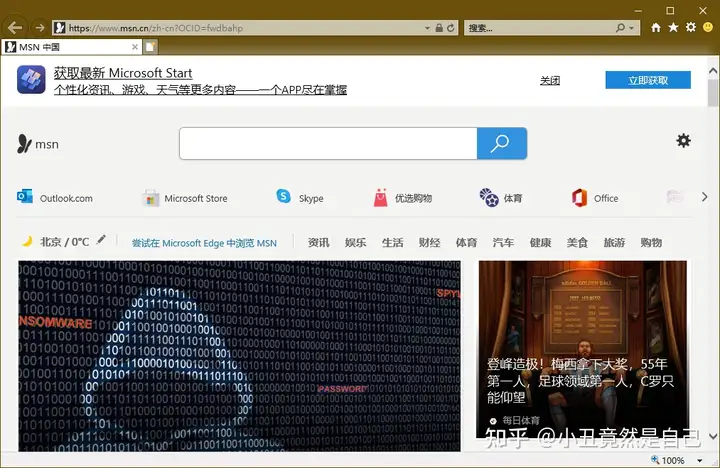Click 尝试在 Microsoft Edge 中浏览 MSN link
The image size is (720, 468).
[x=204, y=243]
